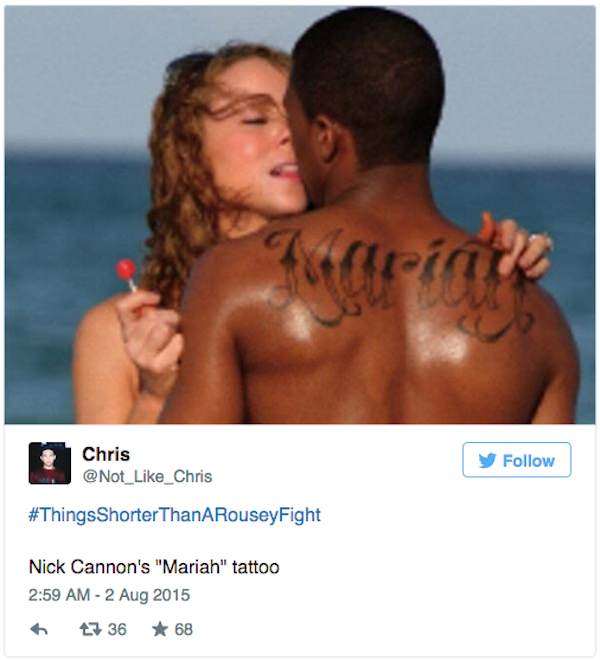This screenshot has height=660, width=600.
Task: Retweet using the retweet arrows icon
Action: tap(91, 629)
